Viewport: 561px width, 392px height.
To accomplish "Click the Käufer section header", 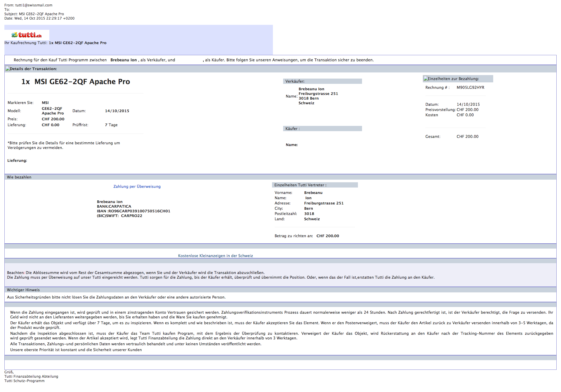I will [x=292, y=129].
